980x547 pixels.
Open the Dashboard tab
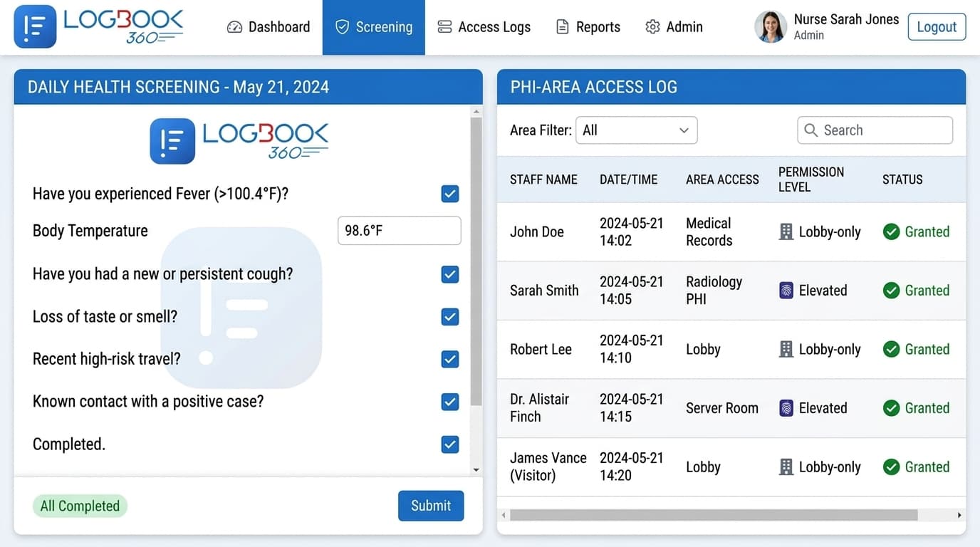click(269, 27)
